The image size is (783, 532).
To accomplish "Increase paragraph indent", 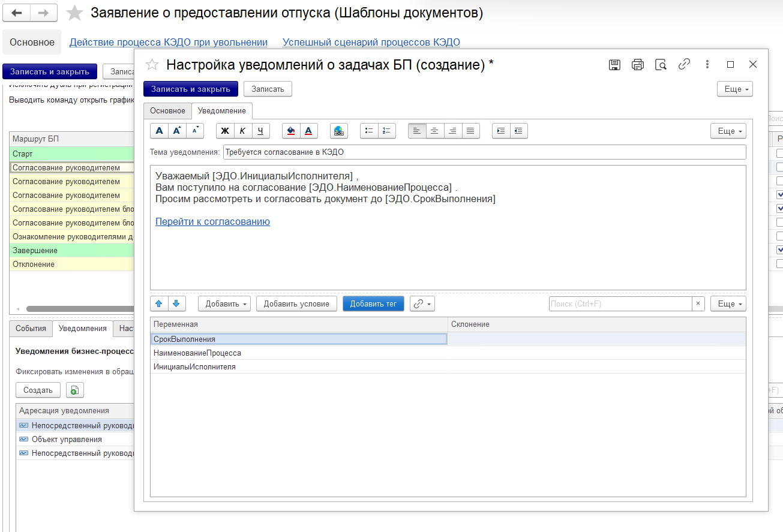I will click(501, 131).
